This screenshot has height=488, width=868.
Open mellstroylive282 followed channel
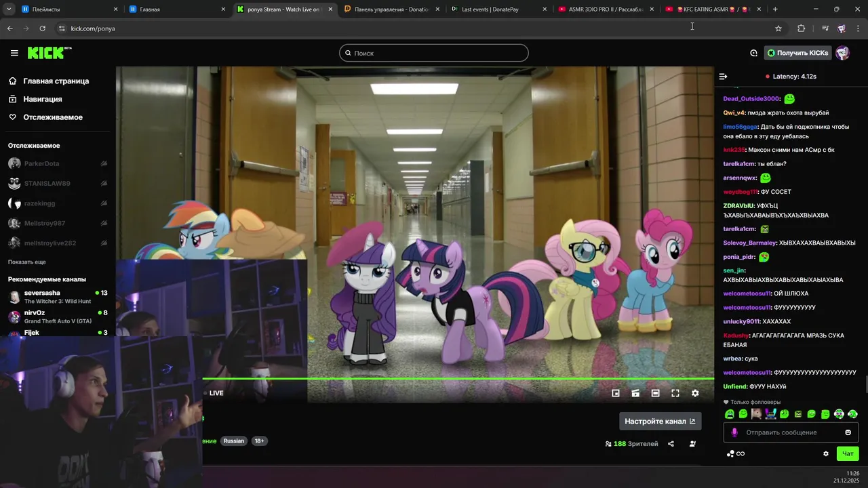tap(58, 243)
